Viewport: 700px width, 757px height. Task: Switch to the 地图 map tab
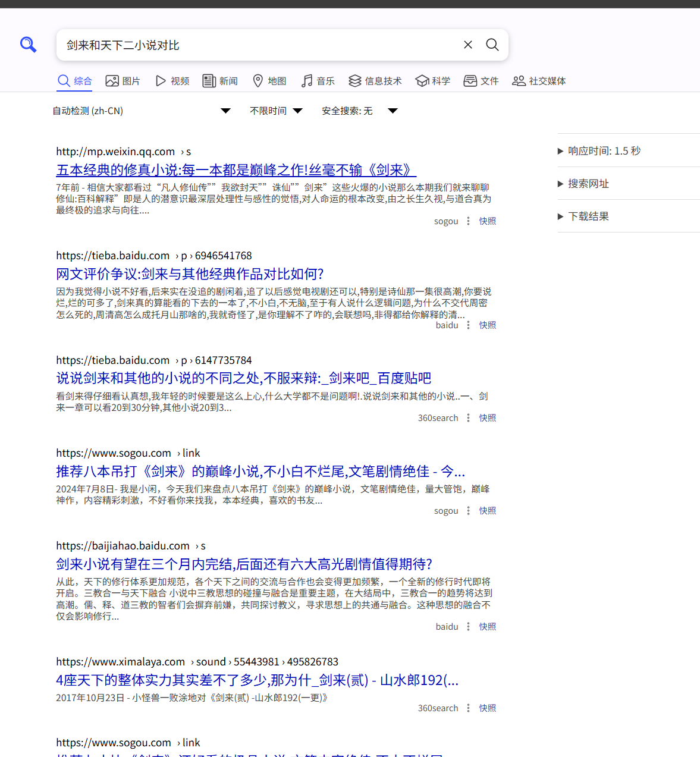click(x=269, y=81)
